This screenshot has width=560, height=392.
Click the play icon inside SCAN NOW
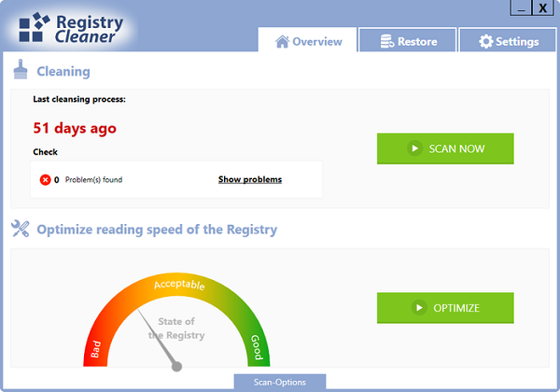pyautogui.click(x=415, y=148)
